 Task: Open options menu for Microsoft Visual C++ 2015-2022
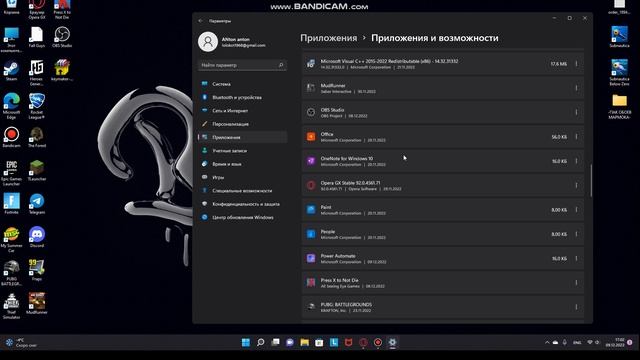pyautogui.click(x=576, y=64)
